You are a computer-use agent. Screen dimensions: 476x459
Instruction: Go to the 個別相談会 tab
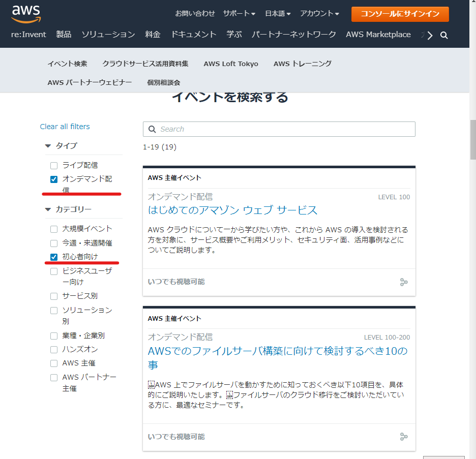pos(164,82)
